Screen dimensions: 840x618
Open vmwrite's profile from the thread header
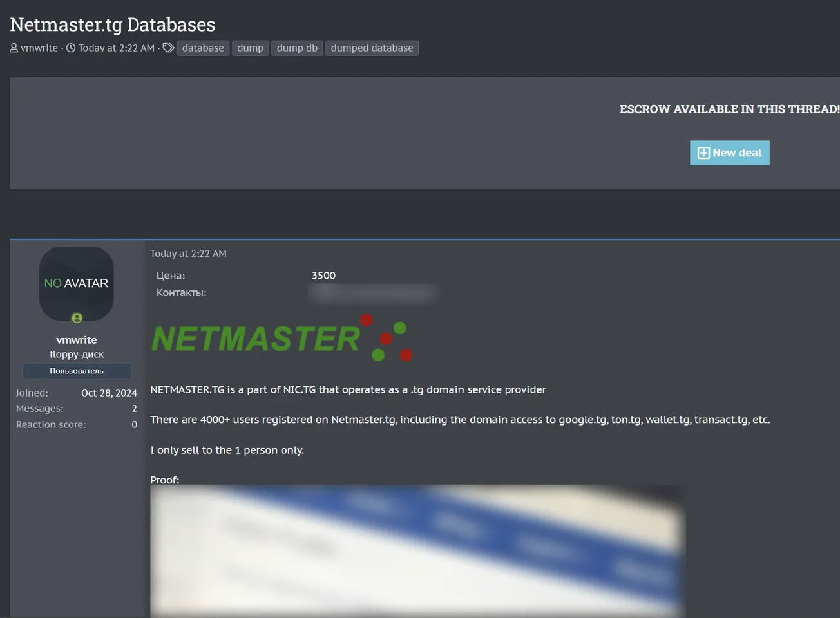(39, 48)
